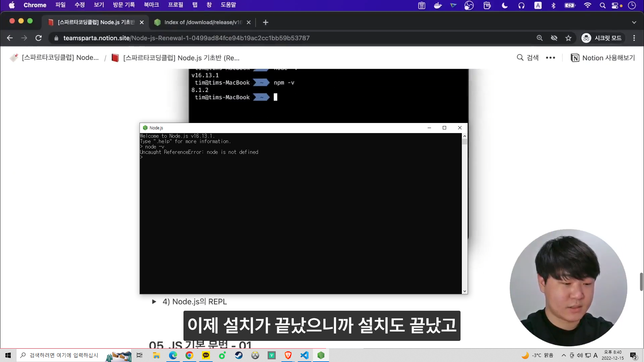
Task: Launch Microsoft Edge from the taskbar
Action: [x=173, y=355]
